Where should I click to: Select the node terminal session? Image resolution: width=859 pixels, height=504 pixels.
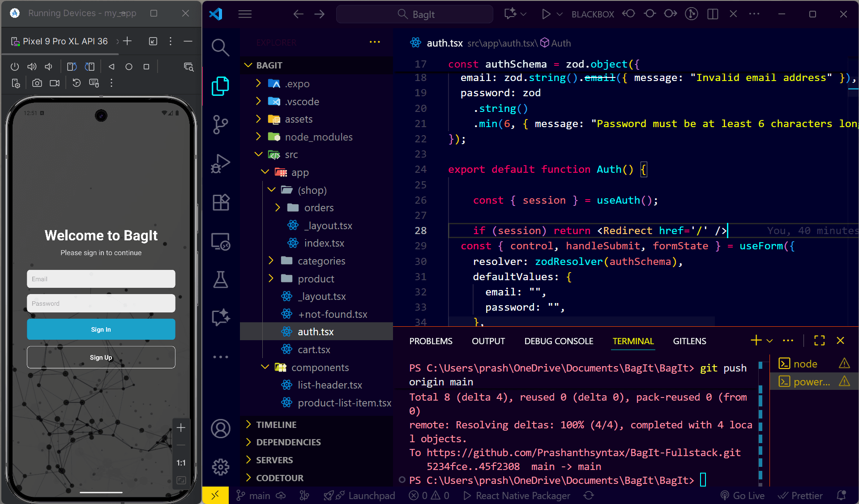click(x=814, y=363)
